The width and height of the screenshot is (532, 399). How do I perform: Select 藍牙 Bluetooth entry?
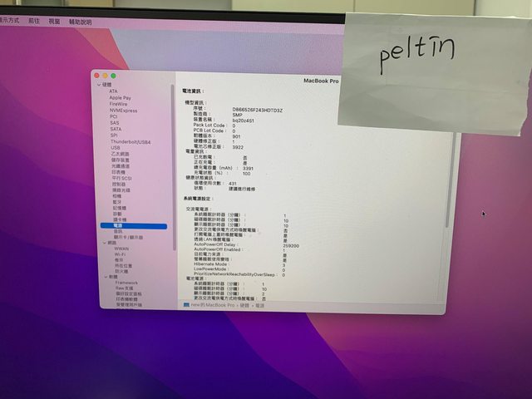coord(117,202)
